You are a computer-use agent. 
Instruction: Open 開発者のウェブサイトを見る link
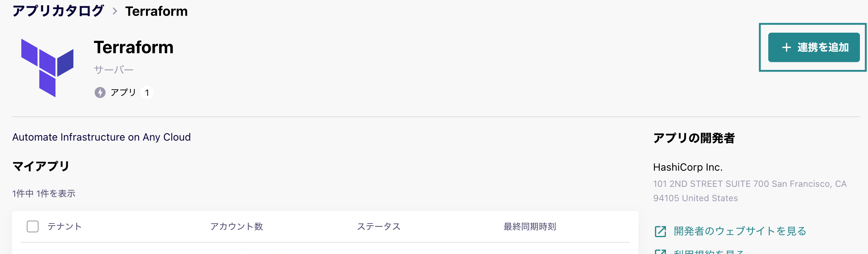(740, 231)
